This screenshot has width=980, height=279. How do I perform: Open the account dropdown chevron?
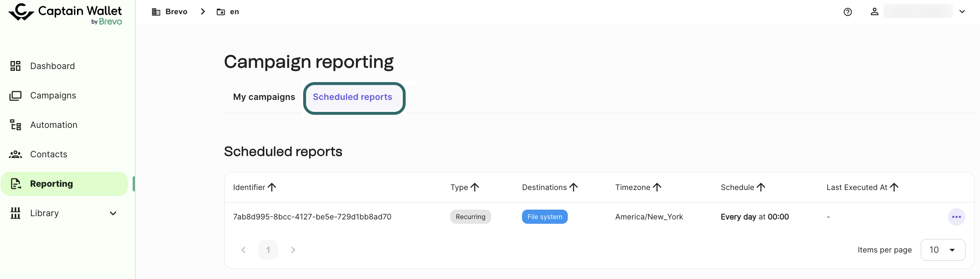click(962, 12)
